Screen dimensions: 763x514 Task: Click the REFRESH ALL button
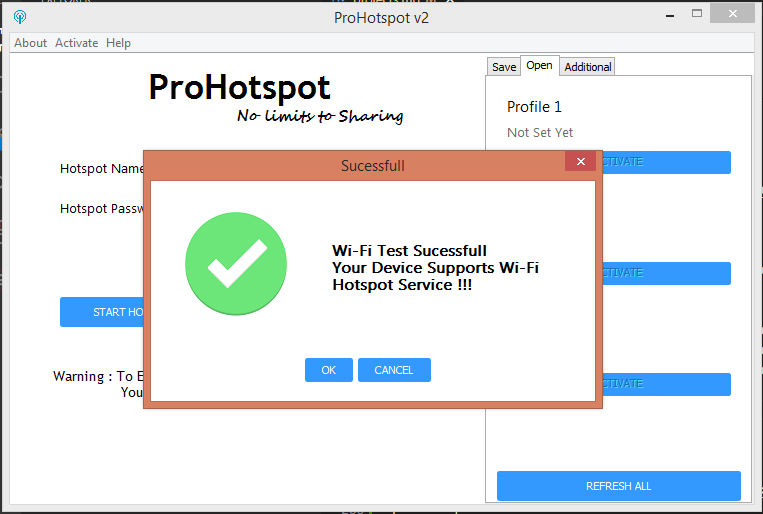[x=618, y=486]
